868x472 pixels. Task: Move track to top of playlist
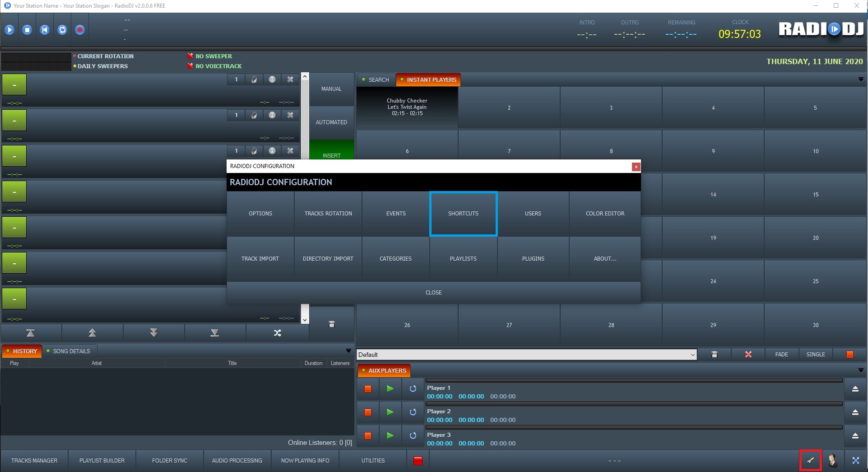coord(31,333)
